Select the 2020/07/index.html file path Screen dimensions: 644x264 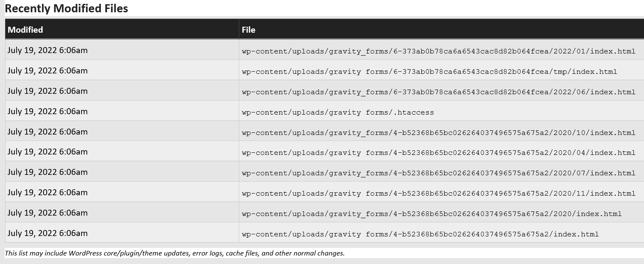pyautogui.click(x=439, y=173)
